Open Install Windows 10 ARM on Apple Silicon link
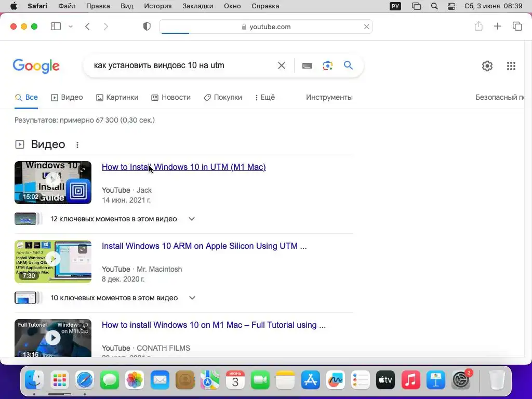 coord(204,246)
